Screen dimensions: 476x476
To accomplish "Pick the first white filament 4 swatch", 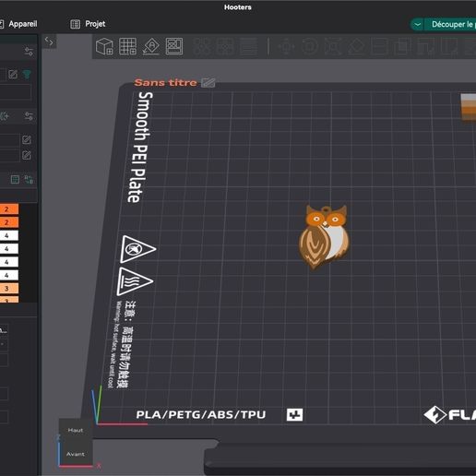I will (9, 235).
